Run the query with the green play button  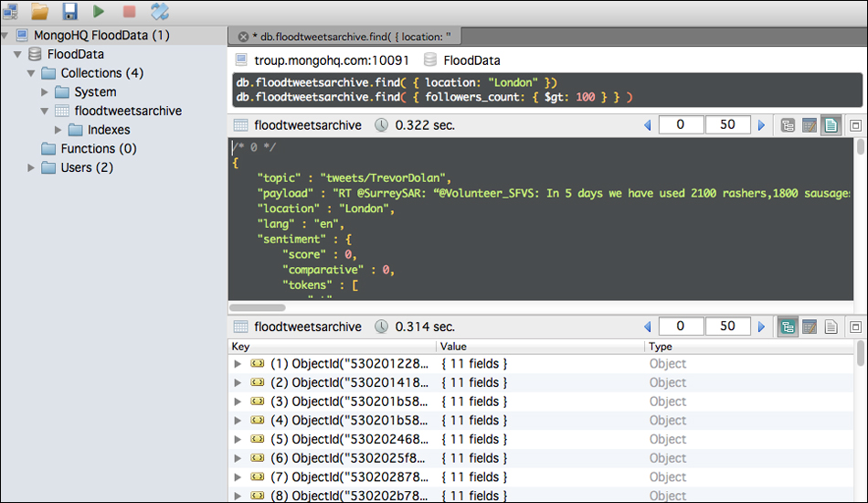(99, 11)
